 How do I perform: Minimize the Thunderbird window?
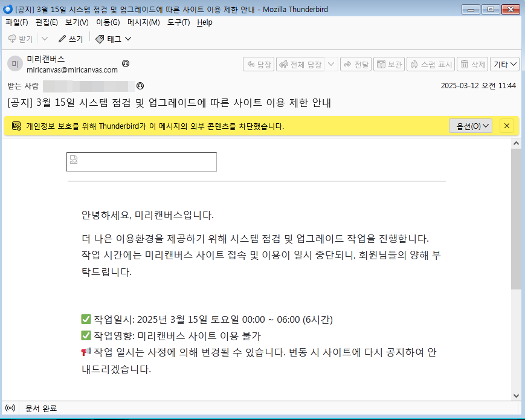click(x=471, y=10)
